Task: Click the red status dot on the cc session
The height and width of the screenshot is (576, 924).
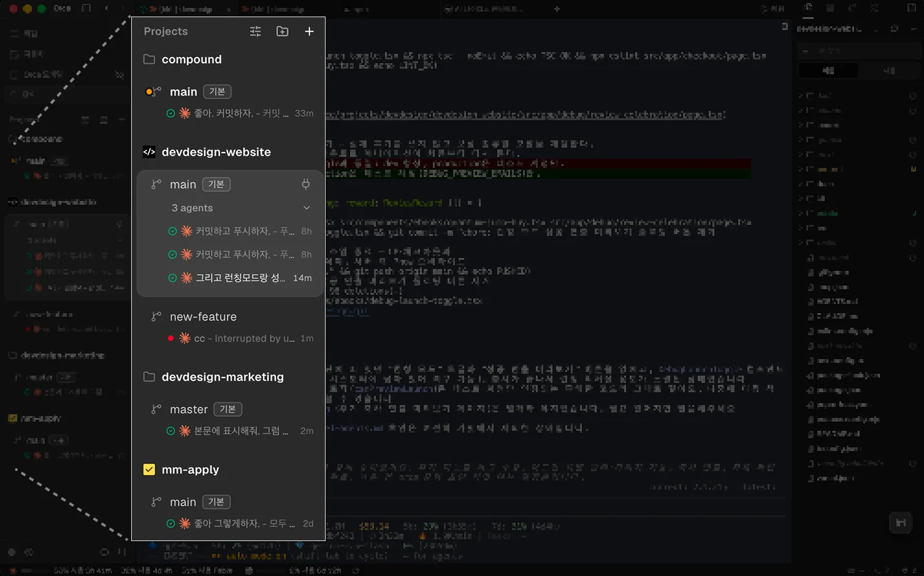Action: [x=170, y=338]
